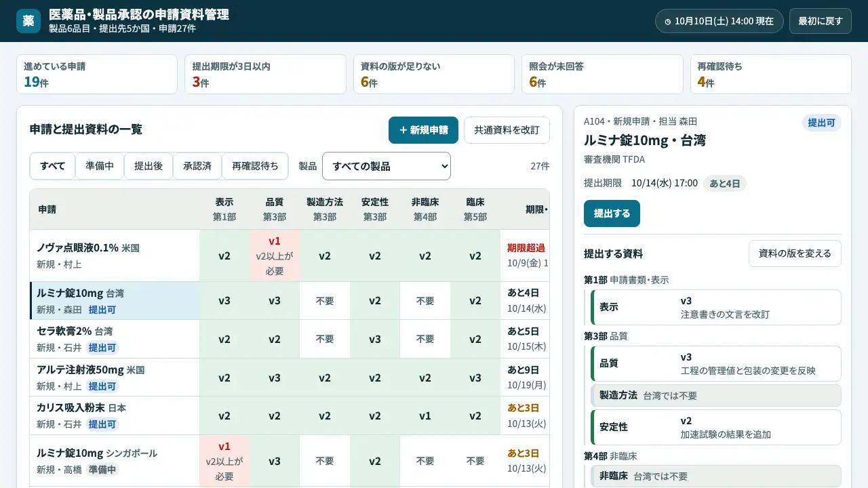Click ノヴァ点眼液 品質 v1 warning cell
This screenshot has height=488, width=868.
(x=275, y=256)
